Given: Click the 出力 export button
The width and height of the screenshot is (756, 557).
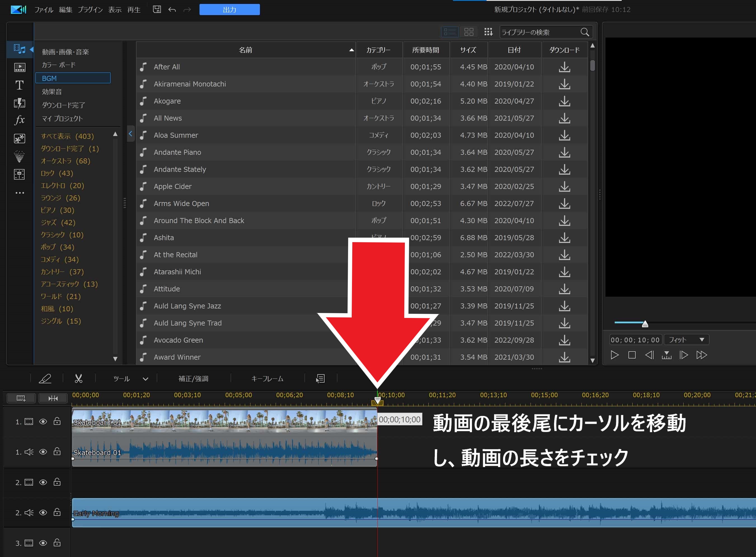Looking at the screenshot, I should [229, 10].
